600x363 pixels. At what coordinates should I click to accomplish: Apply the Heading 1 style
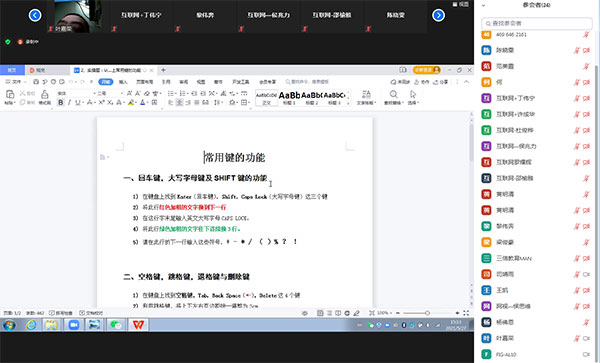pos(289,98)
